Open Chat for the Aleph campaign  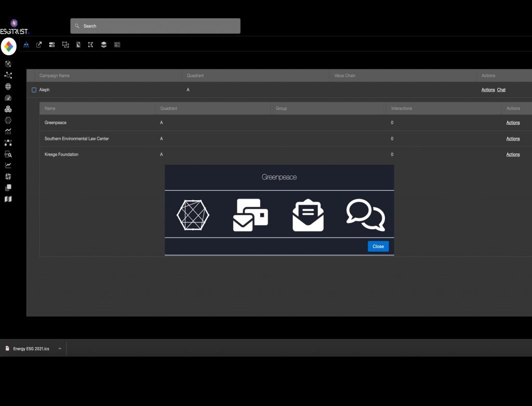pyautogui.click(x=501, y=90)
